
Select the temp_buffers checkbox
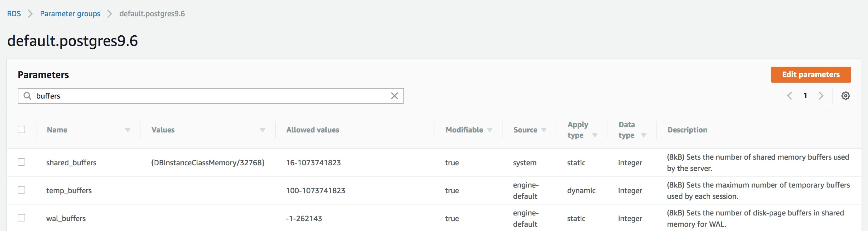(22, 190)
